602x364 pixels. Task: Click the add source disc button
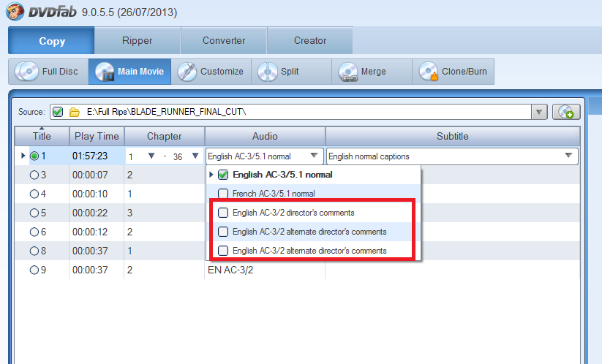click(x=566, y=112)
